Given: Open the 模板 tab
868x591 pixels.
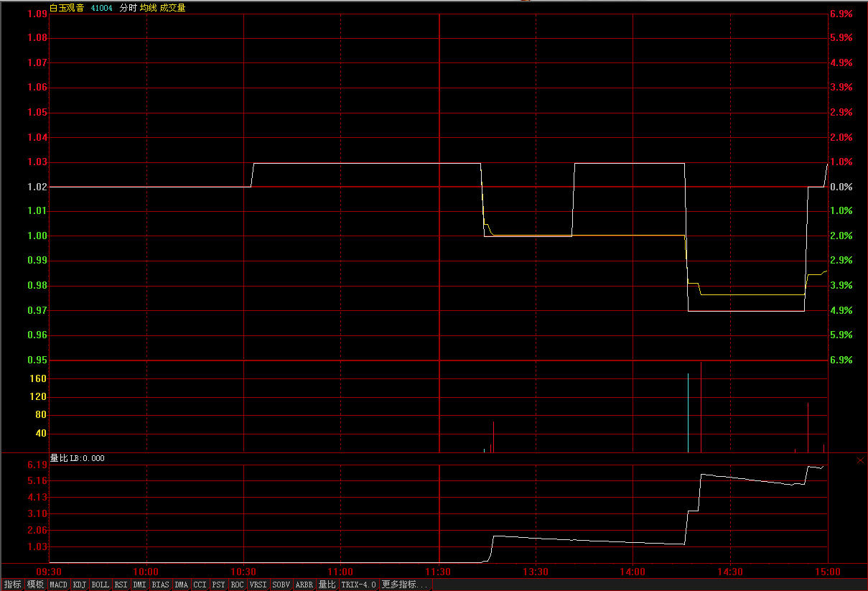Looking at the screenshot, I should (35, 585).
